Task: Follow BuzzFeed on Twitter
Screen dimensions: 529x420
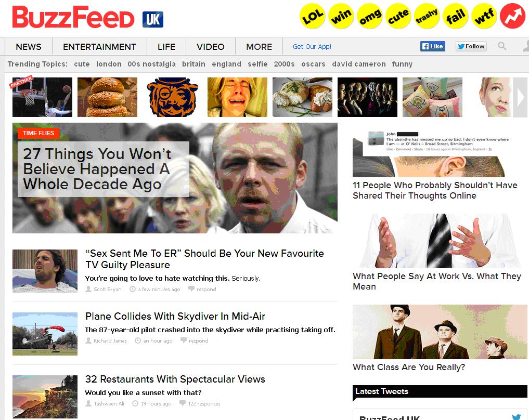Action: [471, 46]
